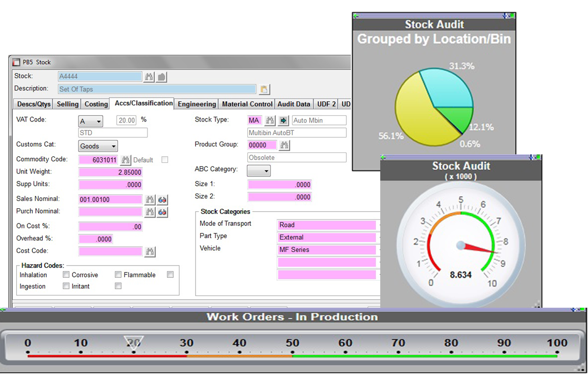Enable the Ingestion hazard checkbox
The height and width of the screenshot is (392, 588).
(66, 286)
